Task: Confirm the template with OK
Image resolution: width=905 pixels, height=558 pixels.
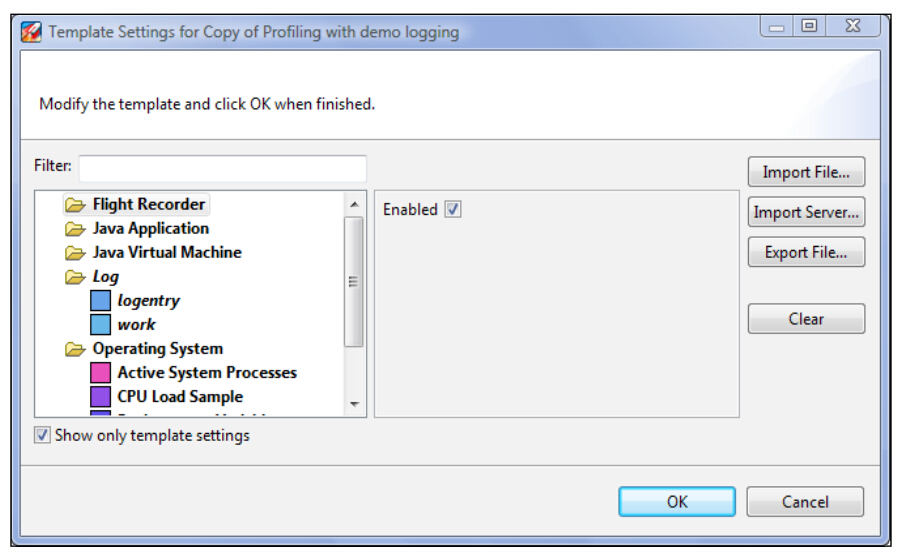Action: coord(677,501)
